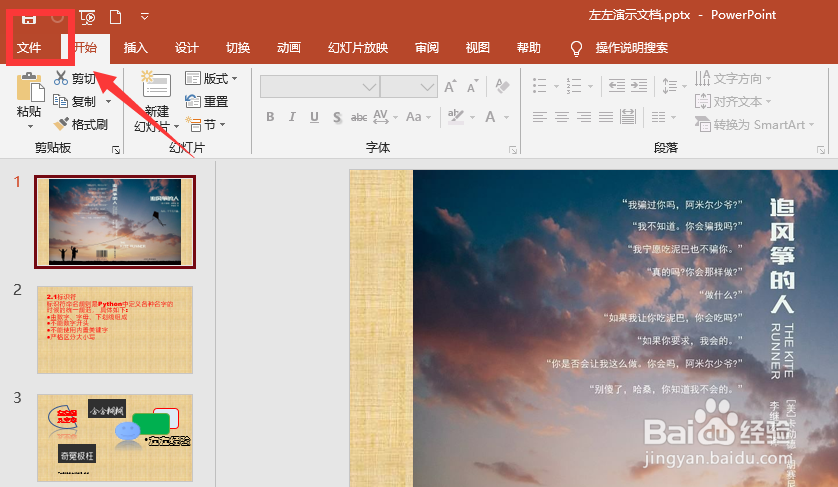838x487 pixels.
Task: Align text right
Action: 584,117
